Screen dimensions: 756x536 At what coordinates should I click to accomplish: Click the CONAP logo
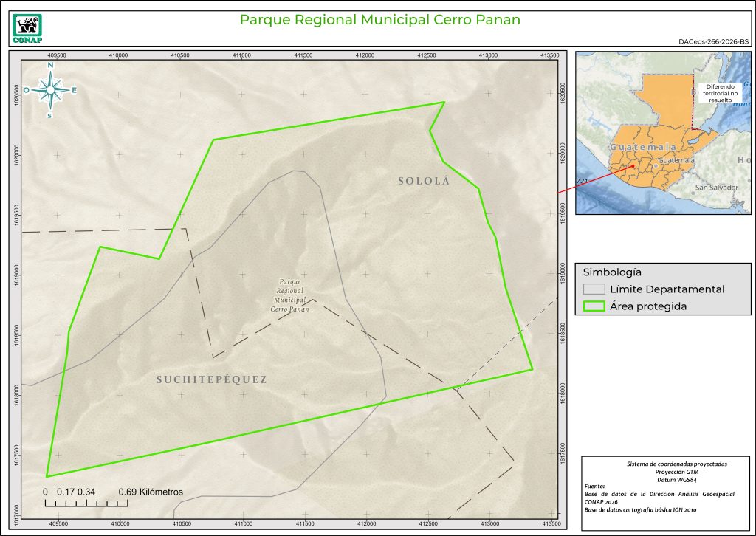[28, 28]
